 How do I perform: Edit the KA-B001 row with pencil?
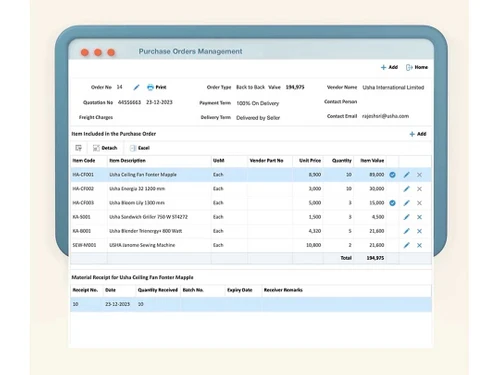pyautogui.click(x=406, y=231)
